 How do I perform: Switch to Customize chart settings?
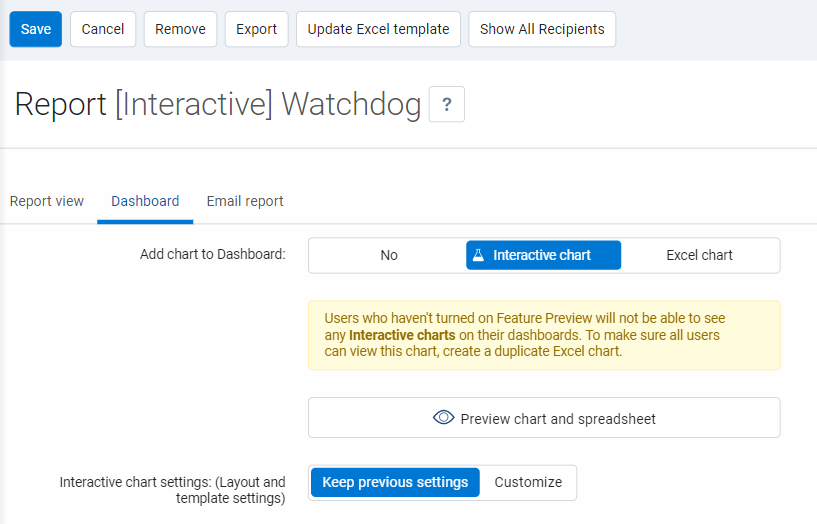[x=528, y=482]
